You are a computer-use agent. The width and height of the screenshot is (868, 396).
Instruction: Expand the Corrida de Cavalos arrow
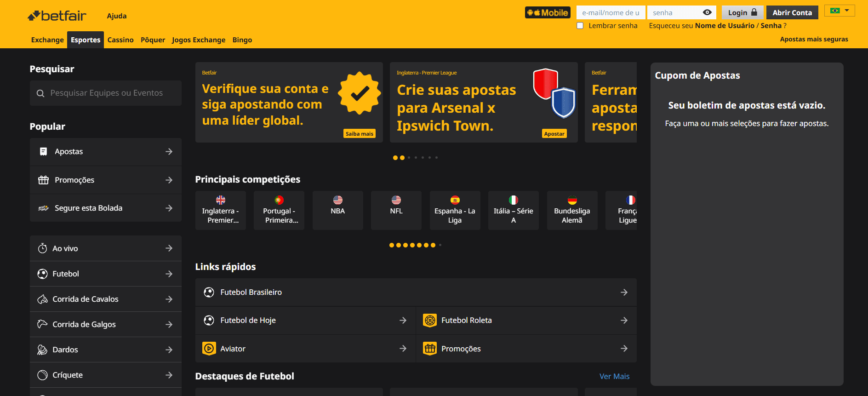(x=169, y=299)
